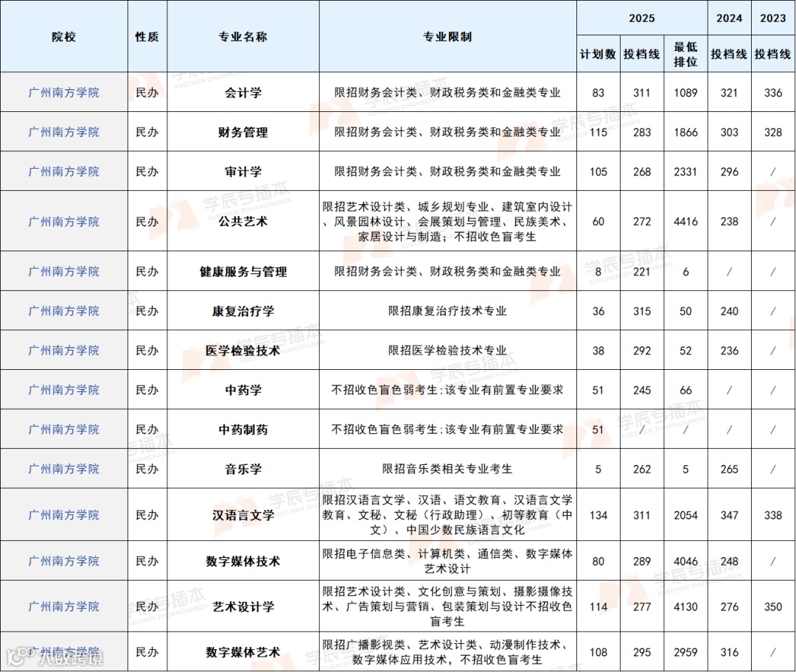Select the 审计学 major cell

coord(243,172)
